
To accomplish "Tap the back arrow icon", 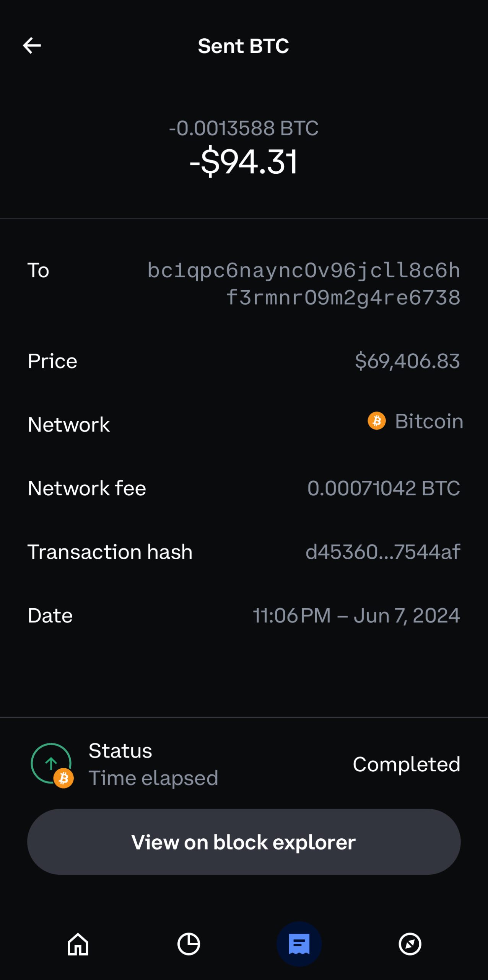I will 32,46.
